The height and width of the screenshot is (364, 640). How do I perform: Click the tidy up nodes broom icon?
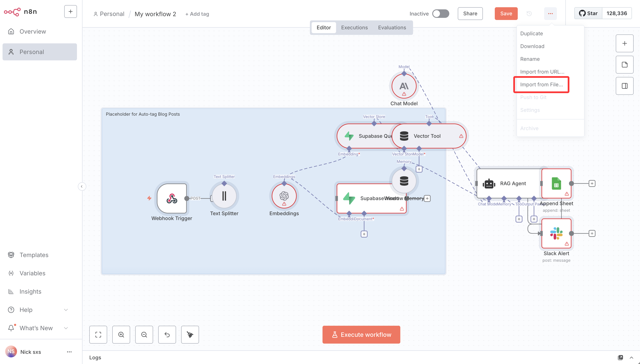(190, 334)
